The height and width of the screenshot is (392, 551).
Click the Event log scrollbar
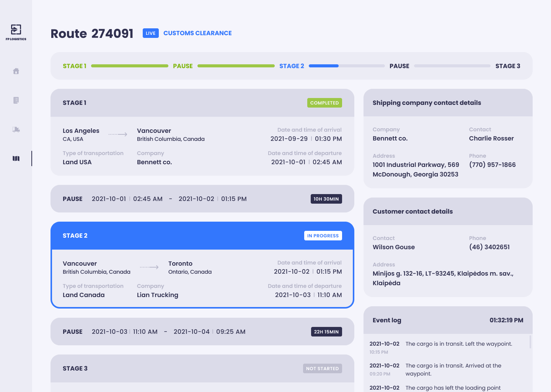point(530,342)
